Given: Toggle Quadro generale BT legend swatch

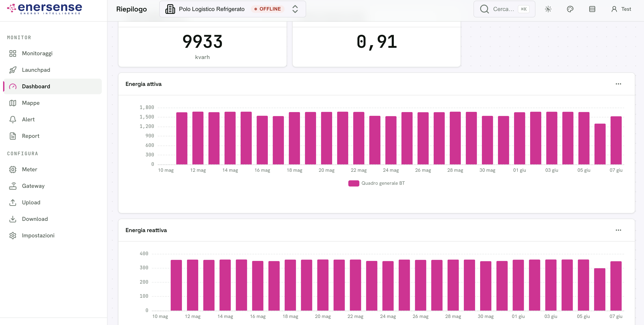Looking at the screenshot, I should coord(353,183).
